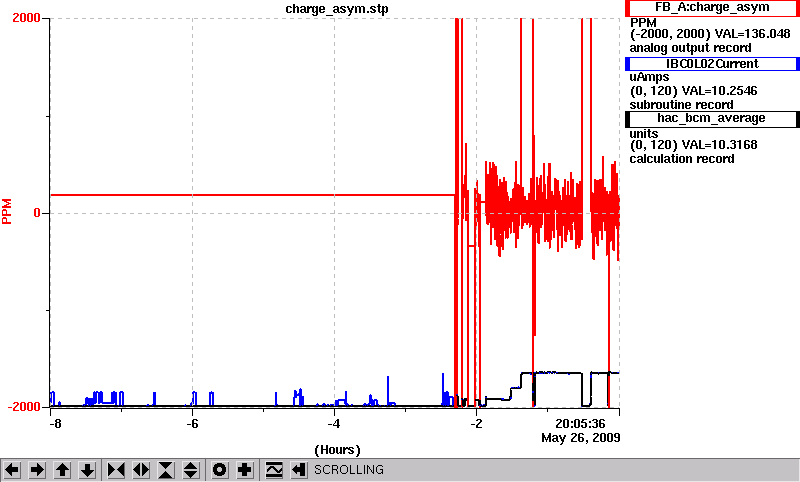Select the hac_bcm_average curve legend
This screenshot has height=482, width=800.
pyautogui.click(x=712, y=118)
